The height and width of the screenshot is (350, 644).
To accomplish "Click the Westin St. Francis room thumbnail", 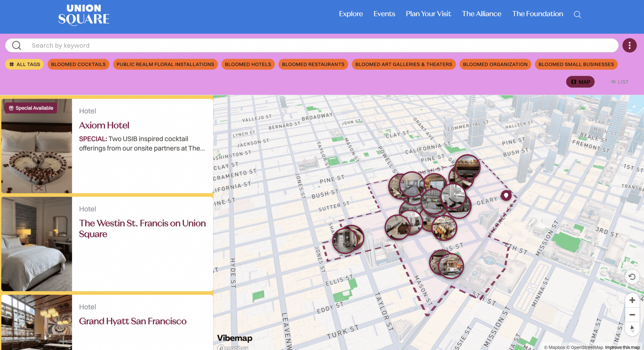I will point(37,244).
